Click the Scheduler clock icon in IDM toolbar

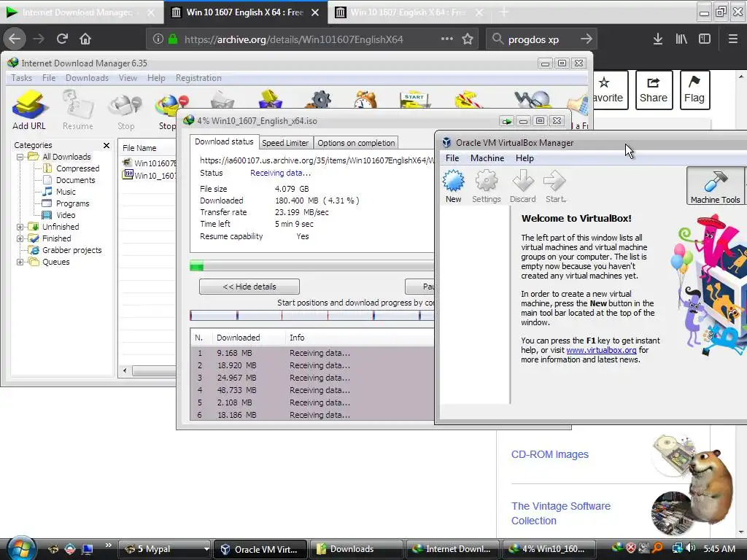[x=365, y=99]
